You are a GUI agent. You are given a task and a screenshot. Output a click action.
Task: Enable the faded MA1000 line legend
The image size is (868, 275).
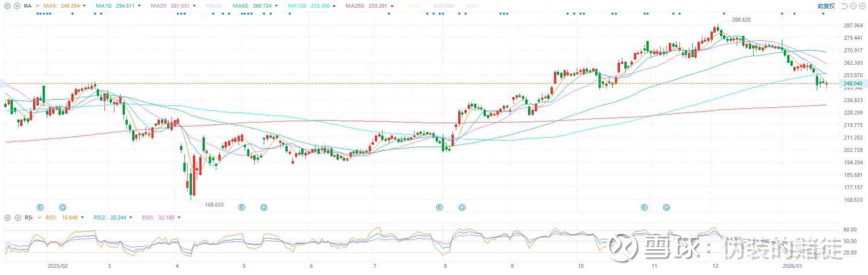tap(444, 6)
